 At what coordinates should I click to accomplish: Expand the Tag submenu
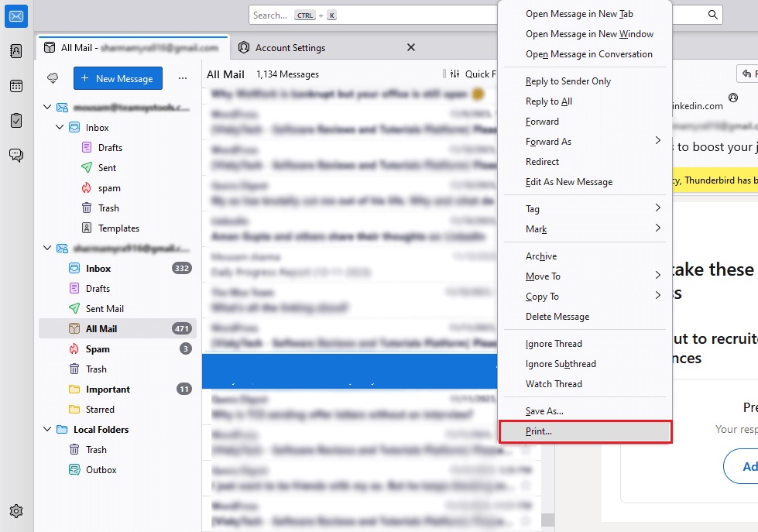(585, 208)
